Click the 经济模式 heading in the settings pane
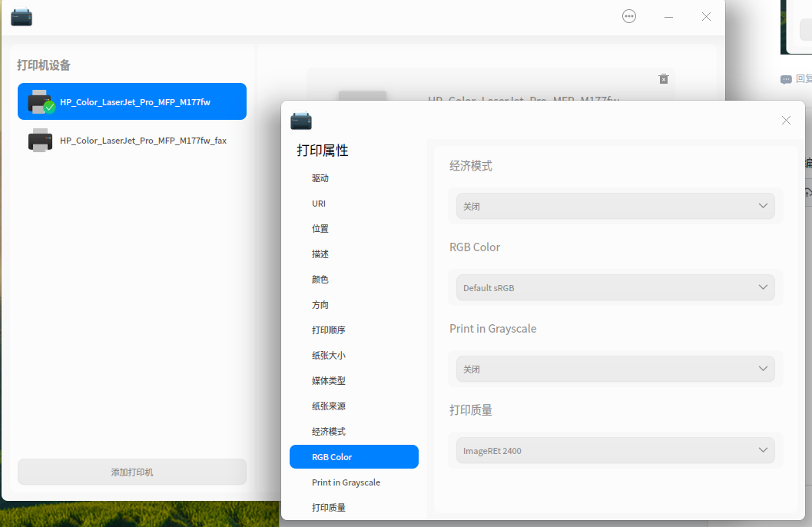Viewport: 812px width, 527px height. pyautogui.click(x=471, y=166)
